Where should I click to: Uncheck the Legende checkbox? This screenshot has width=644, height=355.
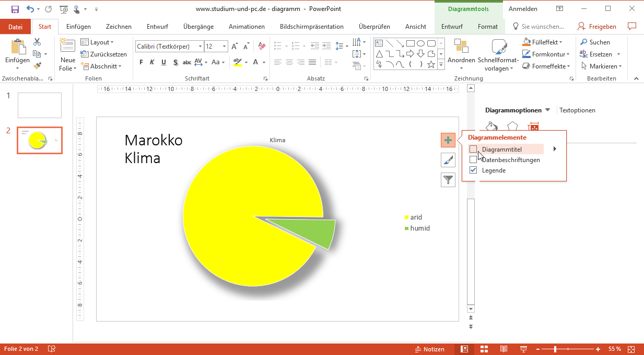tap(473, 170)
